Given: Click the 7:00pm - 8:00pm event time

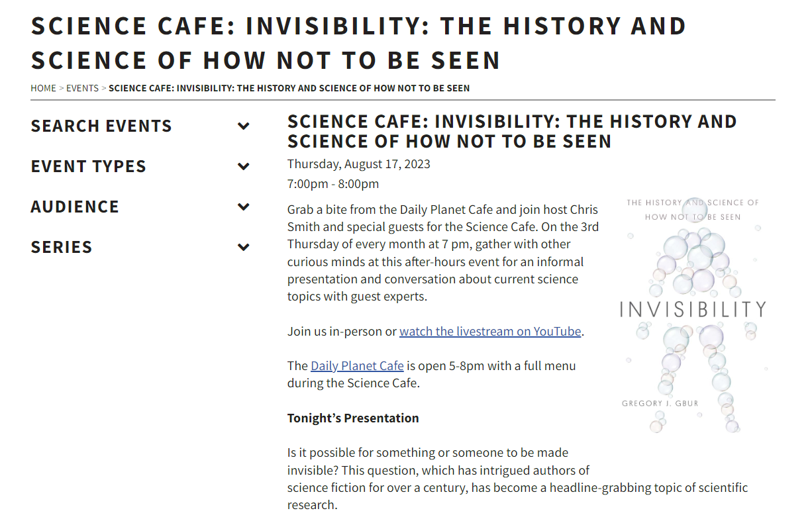Looking at the screenshot, I should [333, 183].
